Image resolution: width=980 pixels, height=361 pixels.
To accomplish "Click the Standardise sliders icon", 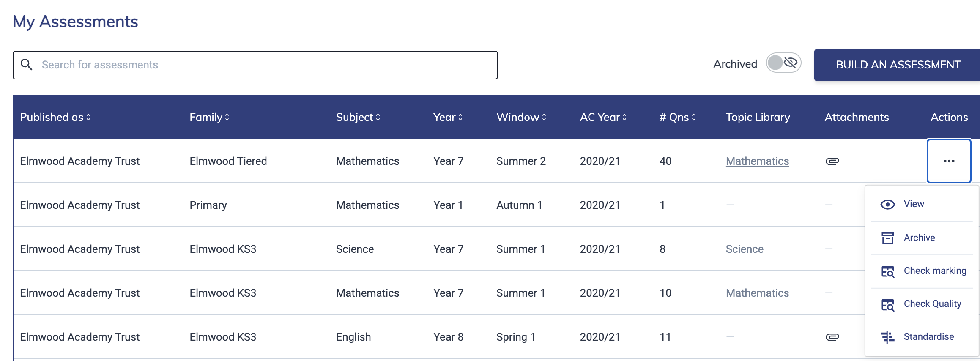I will pos(887,337).
